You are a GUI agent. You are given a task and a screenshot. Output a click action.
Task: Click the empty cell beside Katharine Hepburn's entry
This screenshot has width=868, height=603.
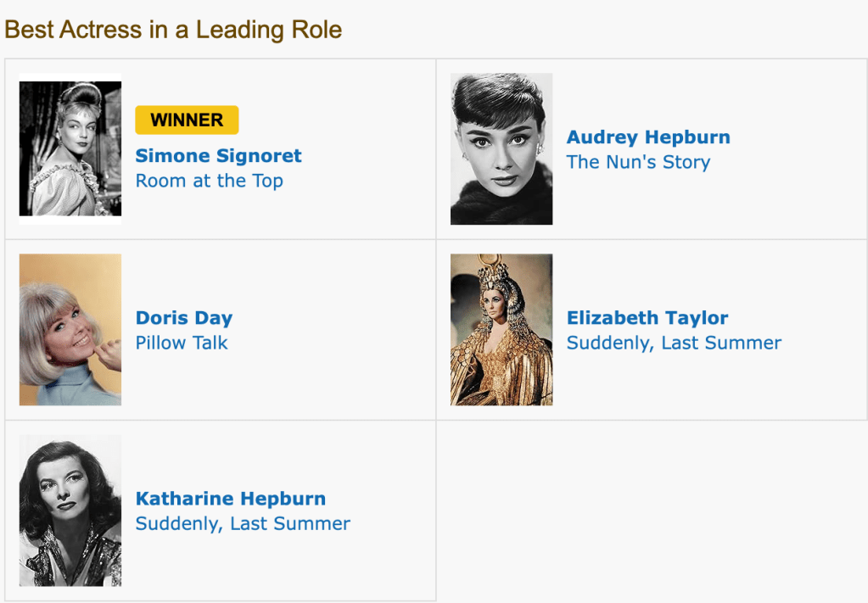pyautogui.click(x=652, y=511)
